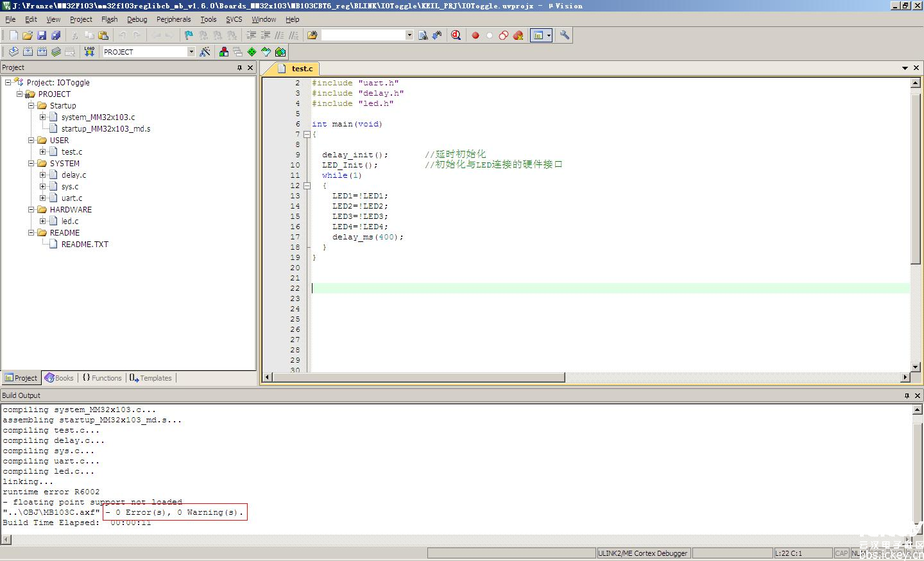Save the current file
Viewport: 924px width, 561px height.
point(42,35)
